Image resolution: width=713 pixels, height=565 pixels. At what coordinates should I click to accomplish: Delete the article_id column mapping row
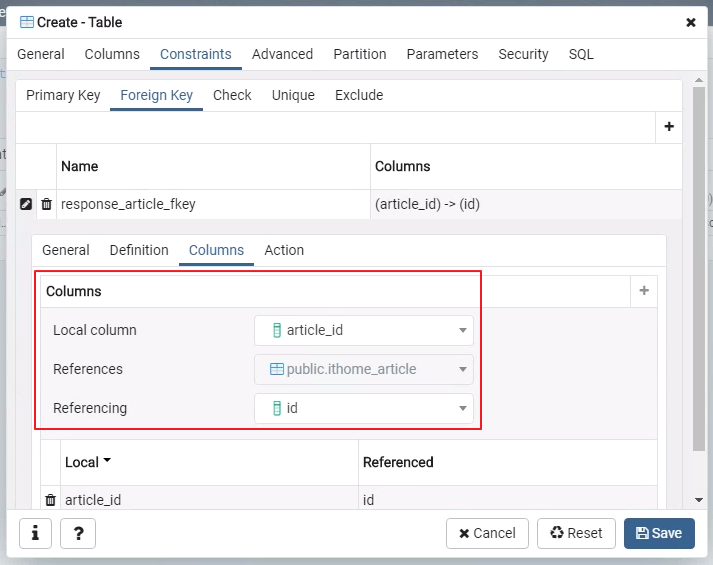pyautogui.click(x=50, y=500)
